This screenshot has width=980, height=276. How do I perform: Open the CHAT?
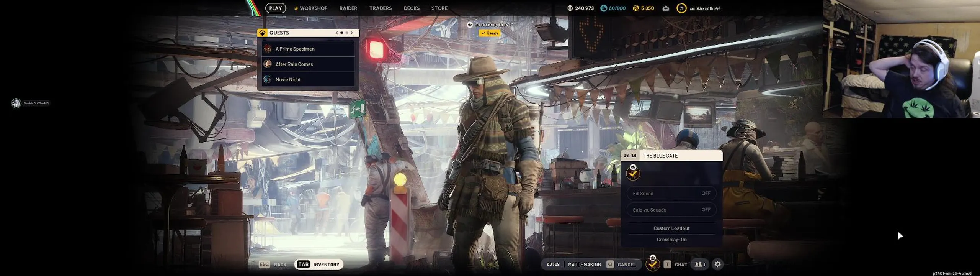[x=681, y=264]
